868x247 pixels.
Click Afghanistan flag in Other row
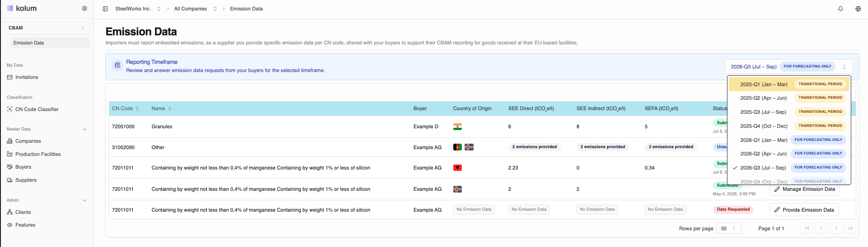457,147
